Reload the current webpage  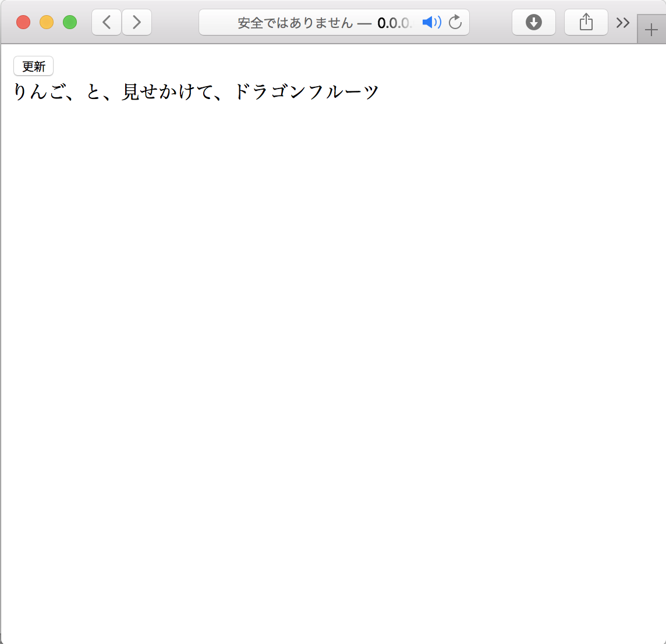455,22
